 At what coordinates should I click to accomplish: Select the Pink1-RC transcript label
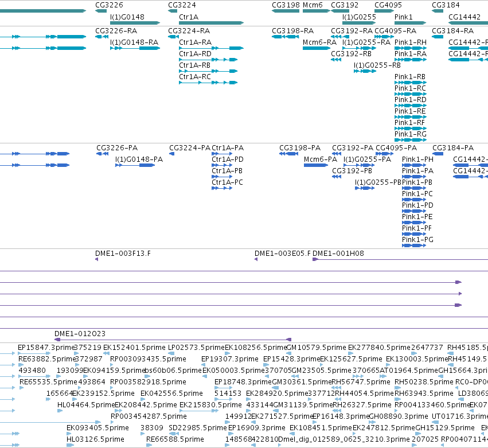[410, 88]
